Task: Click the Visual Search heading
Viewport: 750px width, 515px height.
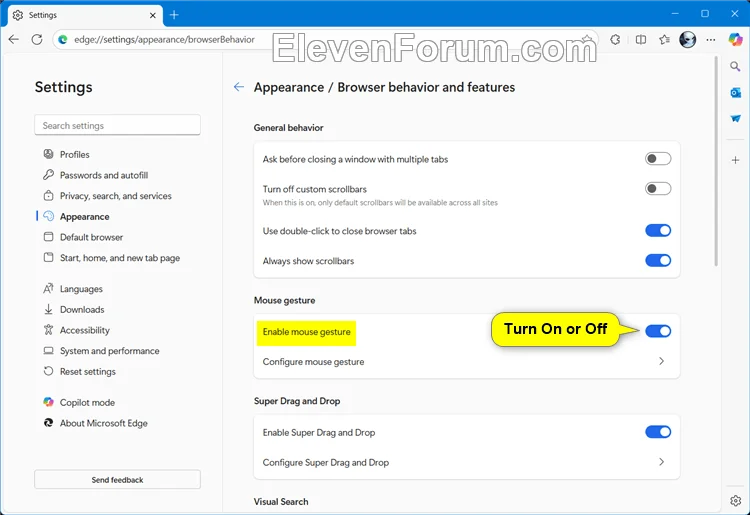Action: coord(281,502)
